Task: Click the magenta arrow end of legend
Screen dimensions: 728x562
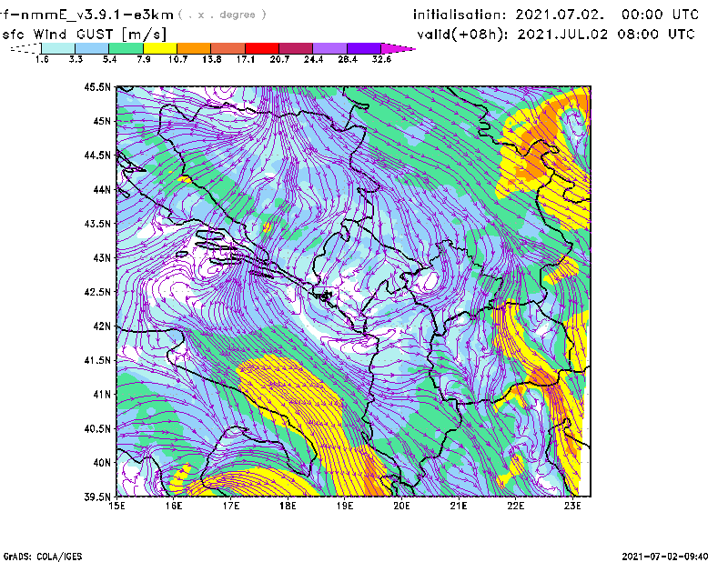Action: 398,48
